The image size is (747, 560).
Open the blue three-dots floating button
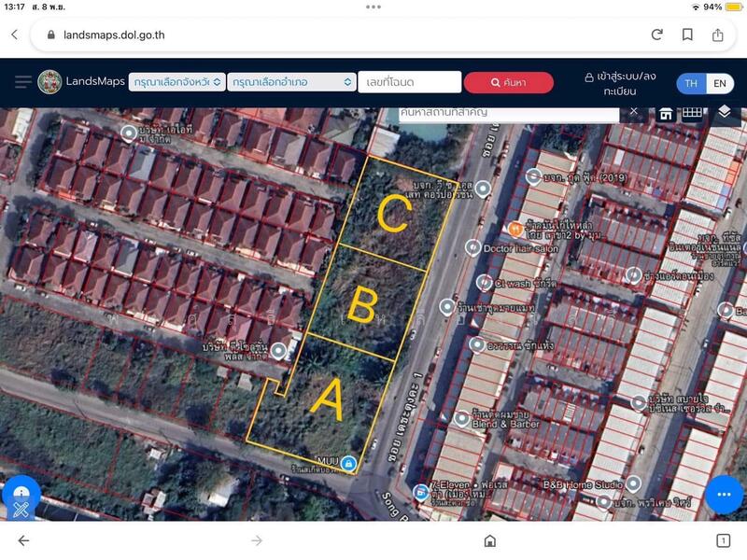tap(724, 494)
